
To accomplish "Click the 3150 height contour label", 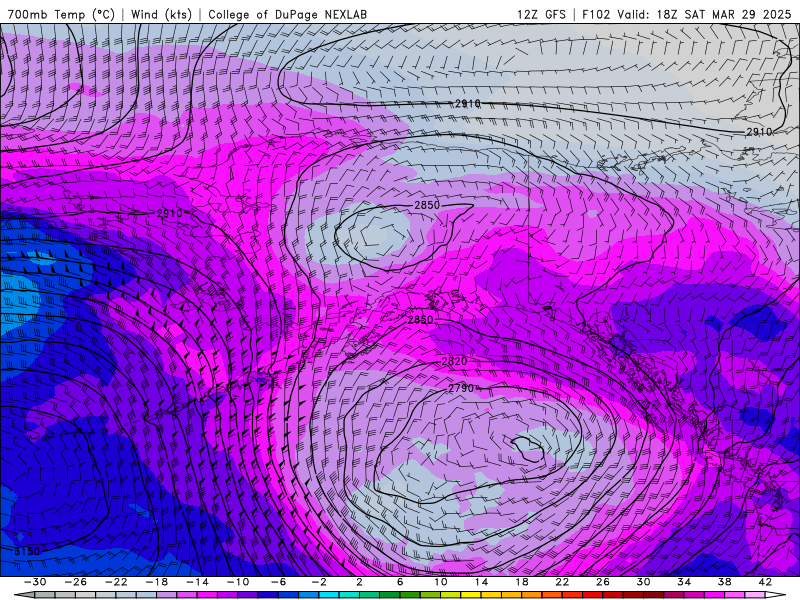I will 27,551.
